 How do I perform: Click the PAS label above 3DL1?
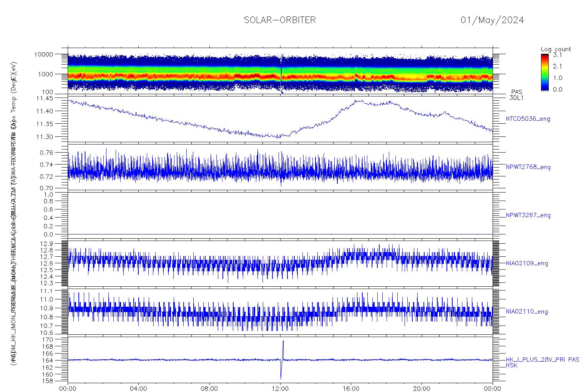point(517,92)
